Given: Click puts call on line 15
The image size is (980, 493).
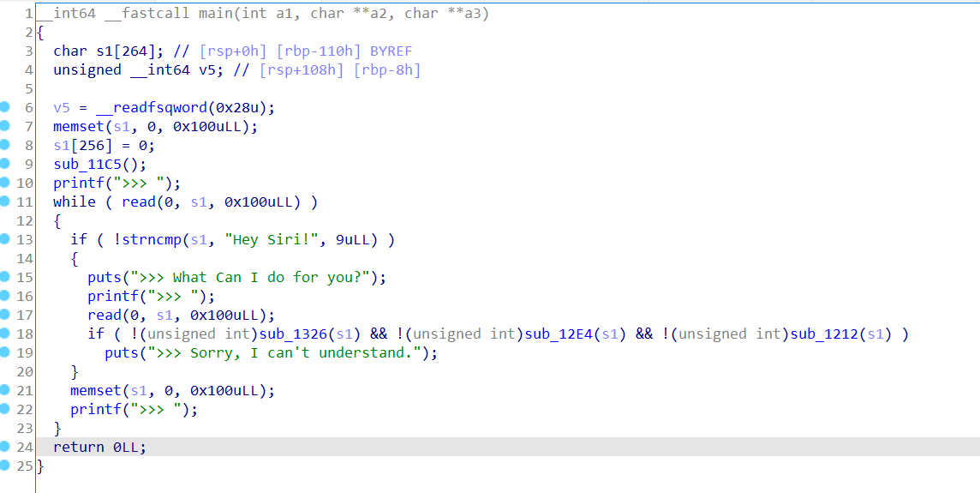Looking at the screenshot, I should (x=105, y=277).
